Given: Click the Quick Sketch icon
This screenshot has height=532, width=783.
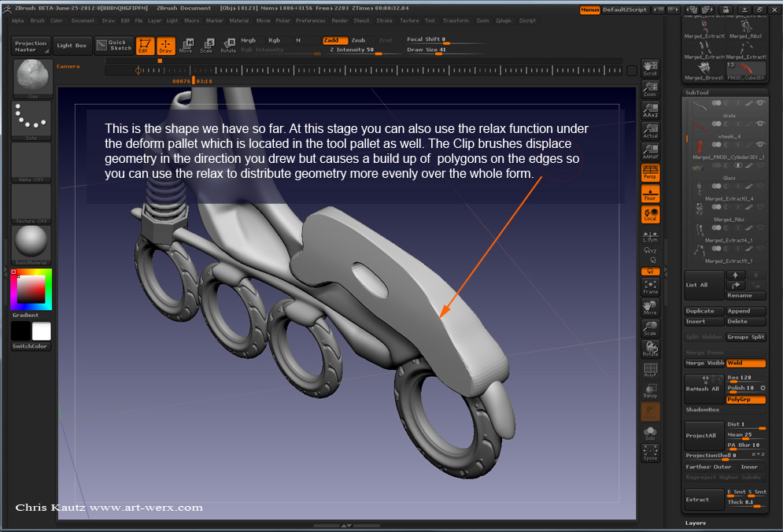Looking at the screenshot, I should click(114, 46).
